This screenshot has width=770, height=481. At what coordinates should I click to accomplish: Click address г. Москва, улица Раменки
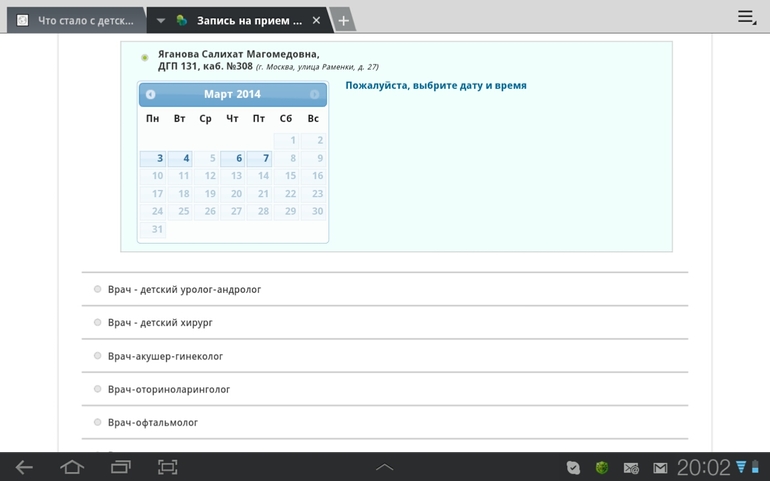point(317,67)
